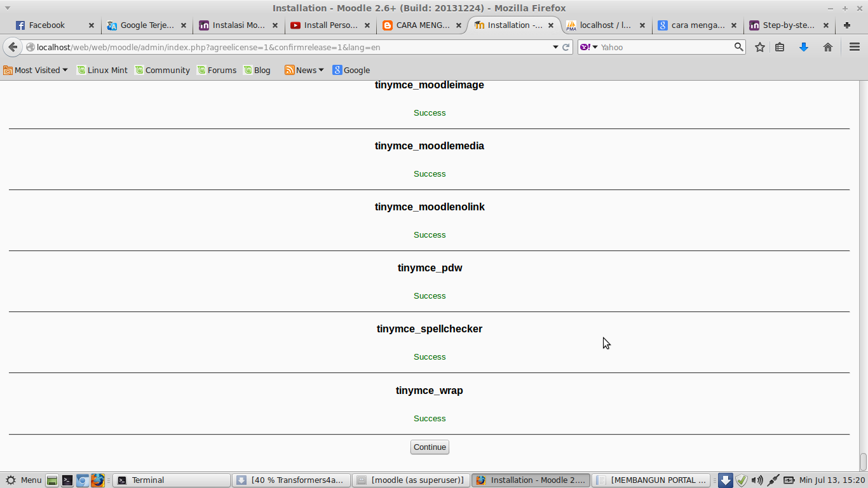This screenshot has height=488, width=868.
Task: Open Show Bookmarks via the clipboard icon
Action: tap(780, 46)
